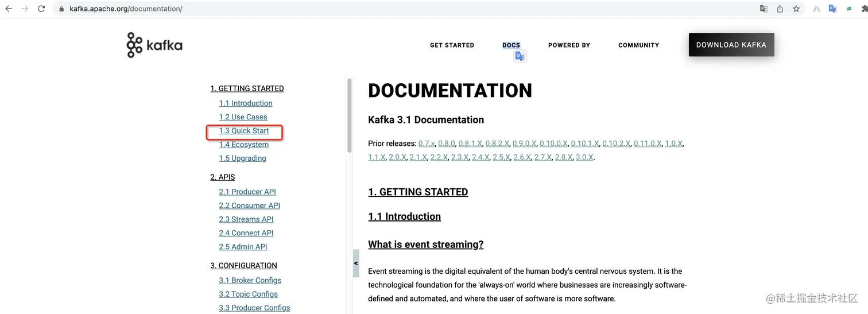Click the sidebar vertical scrollbar
The width and height of the screenshot is (868, 314).
(x=349, y=115)
